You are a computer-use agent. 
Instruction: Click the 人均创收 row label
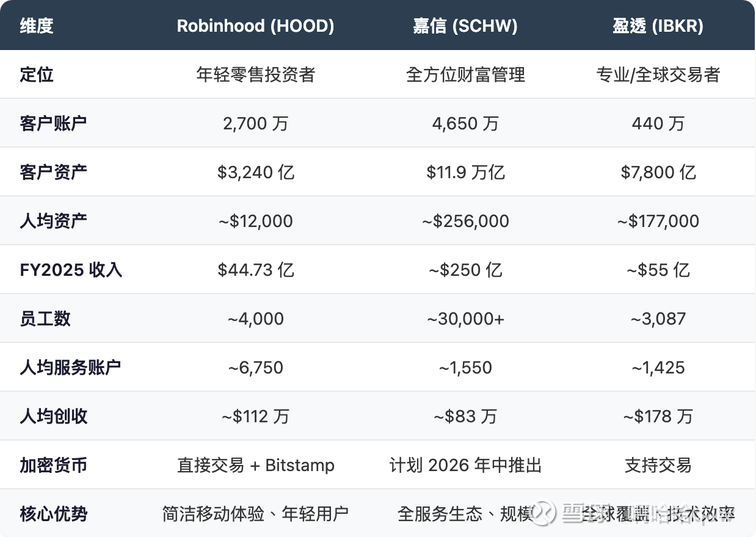(x=53, y=416)
